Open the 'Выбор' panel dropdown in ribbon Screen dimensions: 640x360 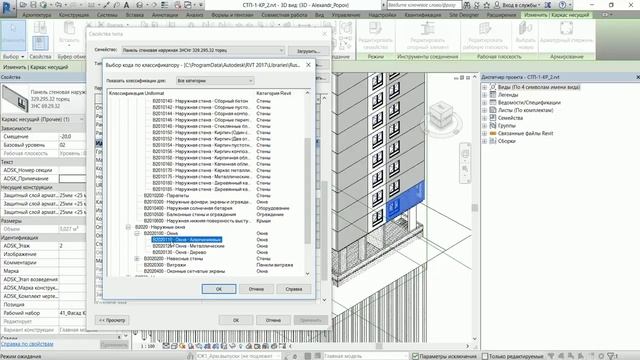13,57
